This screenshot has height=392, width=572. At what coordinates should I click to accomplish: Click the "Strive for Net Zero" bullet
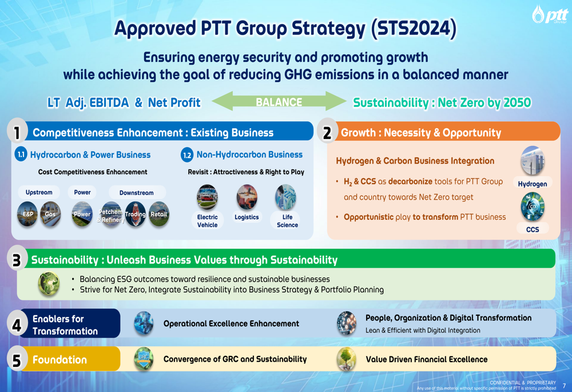(x=232, y=290)
